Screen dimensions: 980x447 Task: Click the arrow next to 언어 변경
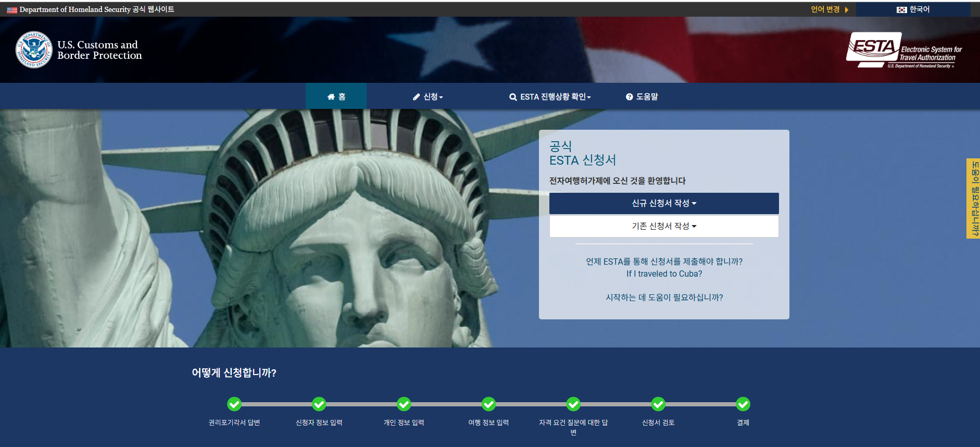coord(847,10)
